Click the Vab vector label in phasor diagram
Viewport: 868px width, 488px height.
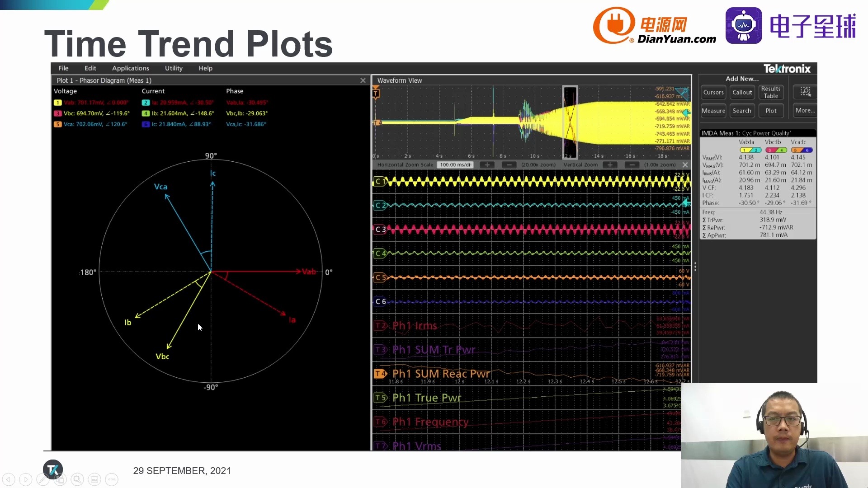(x=309, y=272)
